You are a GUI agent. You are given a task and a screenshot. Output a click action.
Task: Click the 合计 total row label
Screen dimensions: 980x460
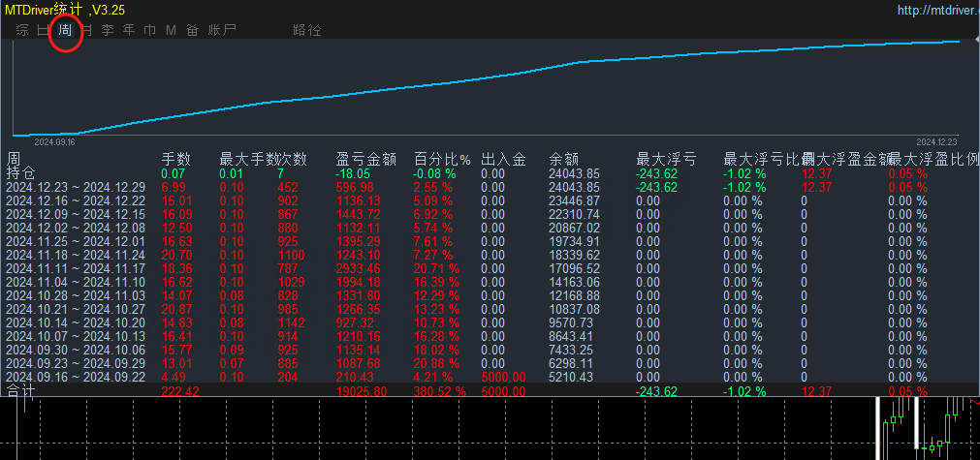click(20, 390)
